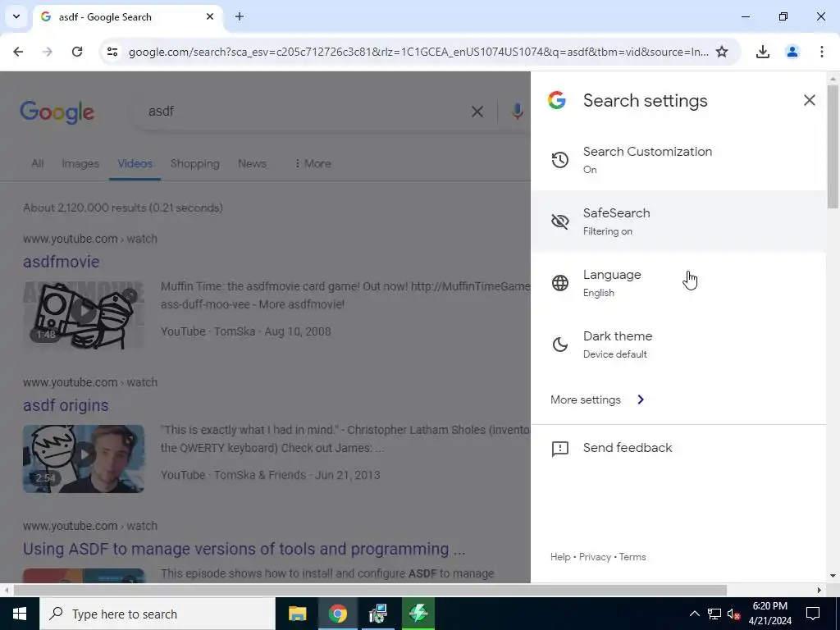Screen dimensions: 840x630
Task: Expand the More search options
Action: (313, 163)
